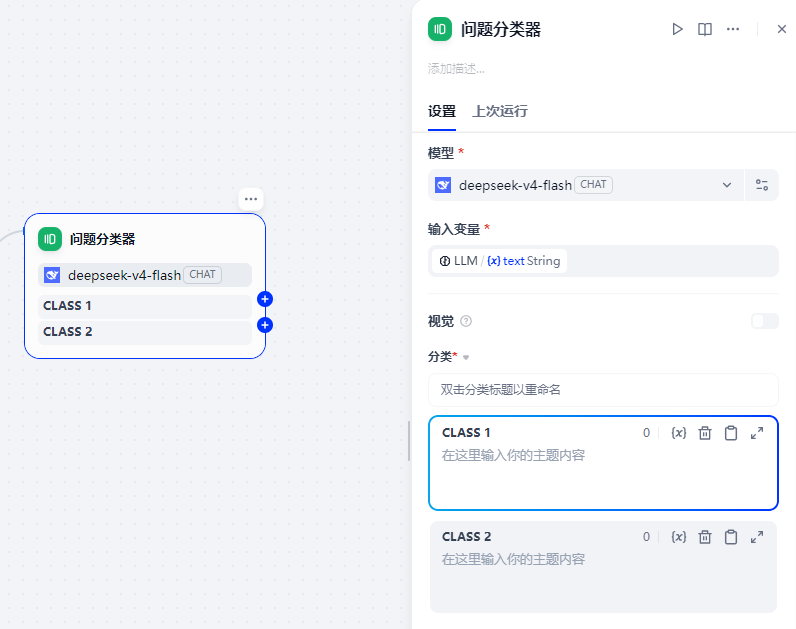The width and height of the screenshot is (796, 629).
Task: Click the panel resize handle bar
Action: pos(409,441)
